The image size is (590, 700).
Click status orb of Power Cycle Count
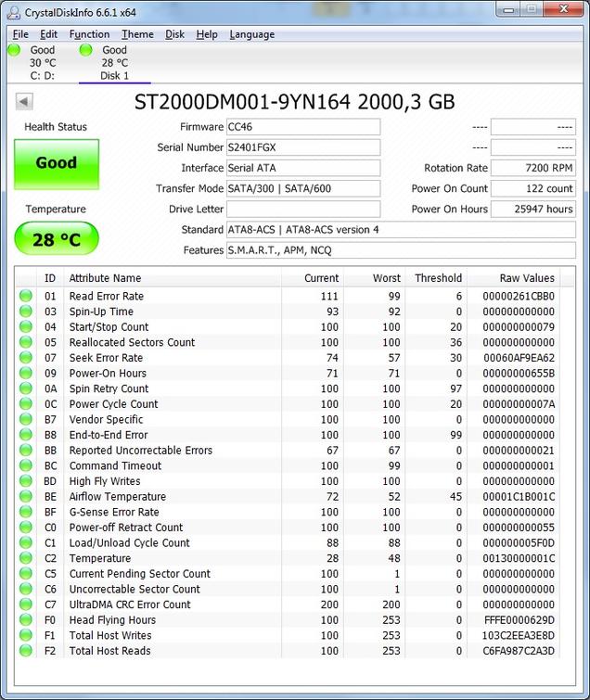[x=26, y=403]
